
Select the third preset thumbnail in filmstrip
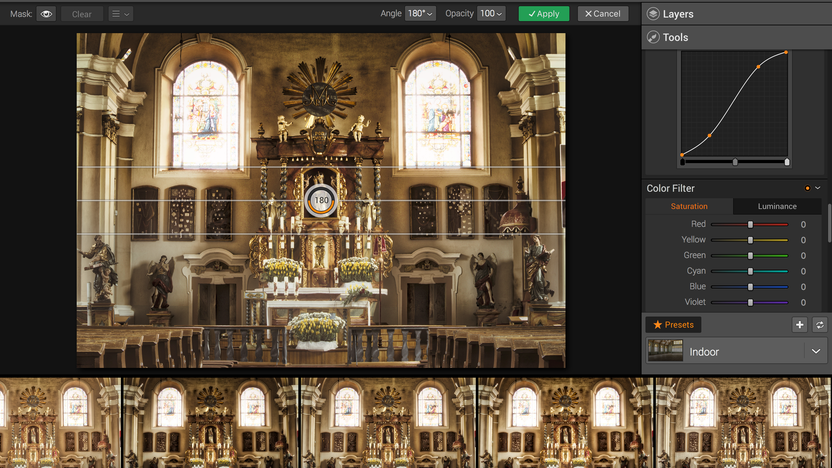tap(388, 423)
